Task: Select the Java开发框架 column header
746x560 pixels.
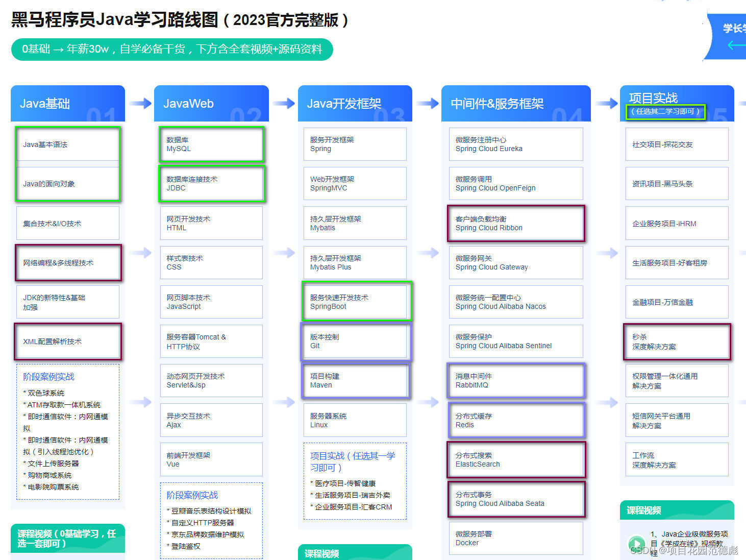Action: [355, 103]
